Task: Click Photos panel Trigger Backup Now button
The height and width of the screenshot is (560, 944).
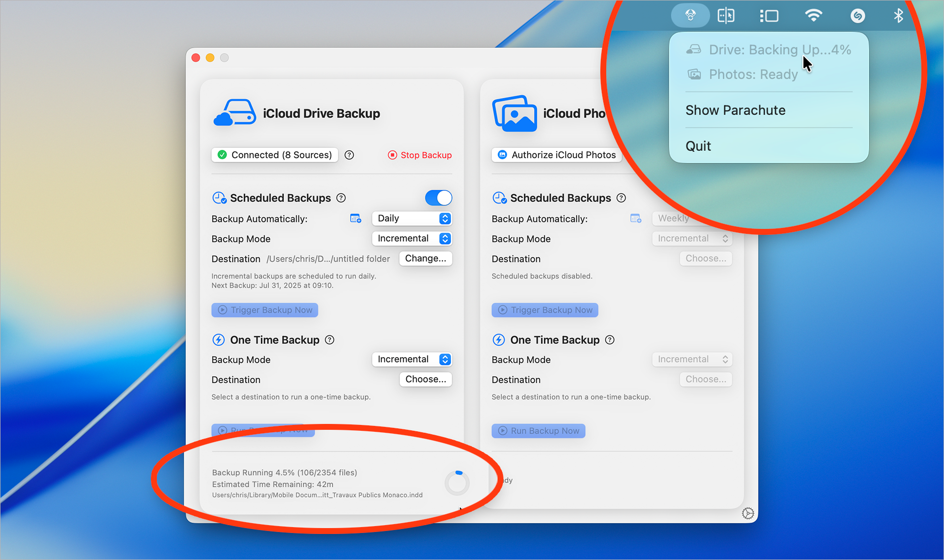Action: [x=545, y=310]
